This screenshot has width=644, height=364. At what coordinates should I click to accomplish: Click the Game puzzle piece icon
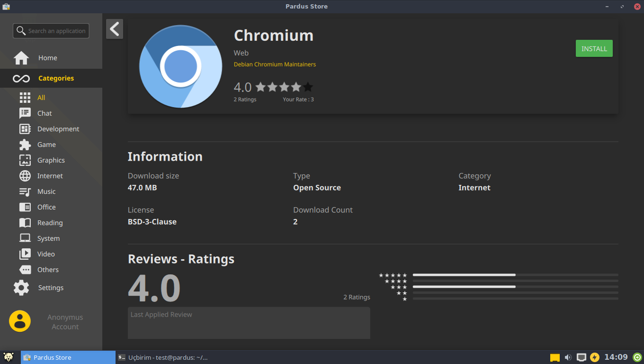pyautogui.click(x=25, y=145)
